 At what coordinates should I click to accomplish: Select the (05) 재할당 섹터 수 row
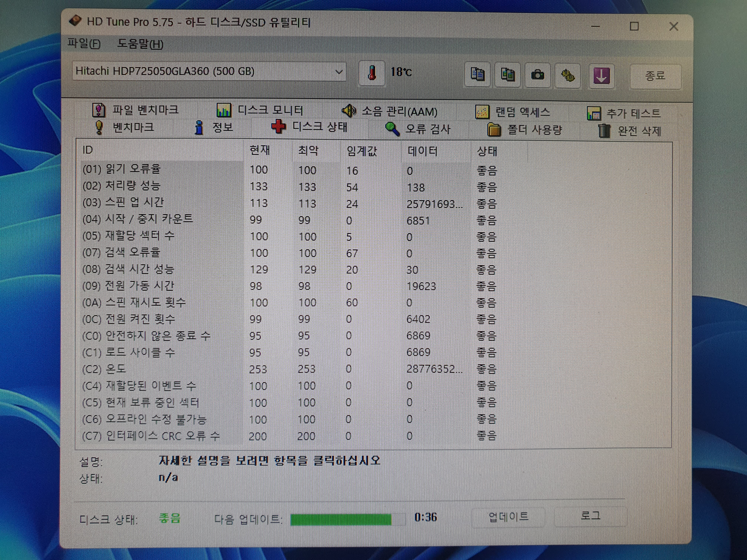pyautogui.click(x=290, y=236)
